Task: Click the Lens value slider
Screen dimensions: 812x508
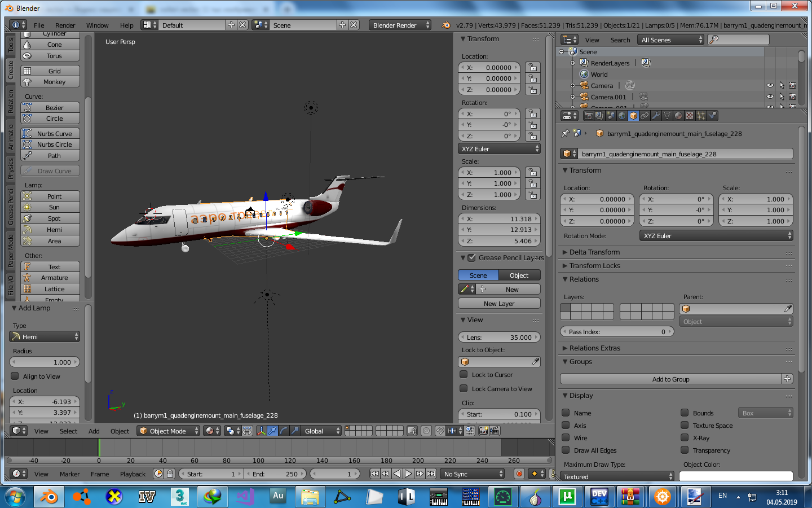Action: tap(500, 337)
